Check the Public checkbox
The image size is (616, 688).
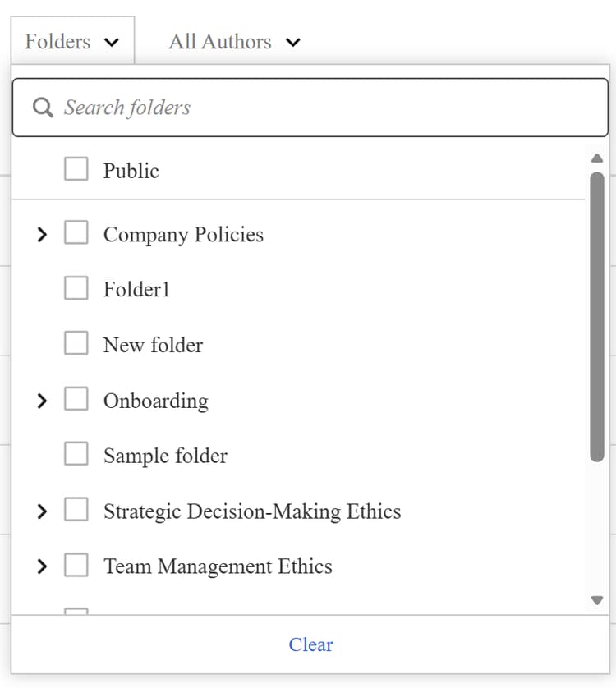[76, 169]
